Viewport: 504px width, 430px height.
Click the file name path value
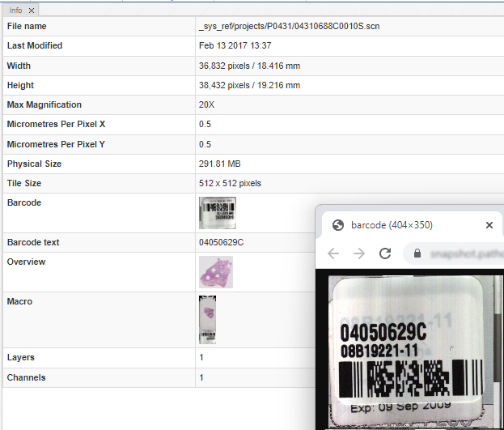(x=289, y=27)
